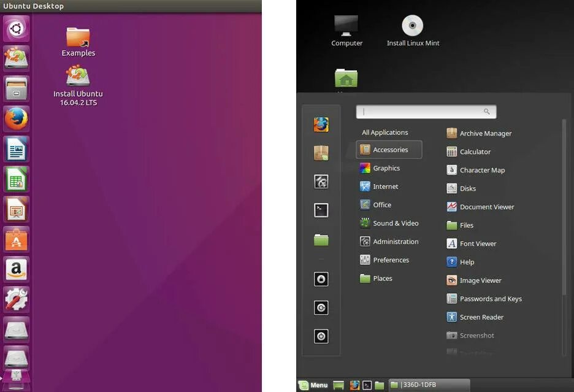Select Home folder on Mint desktop
The image size is (574, 392).
[x=346, y=78]
